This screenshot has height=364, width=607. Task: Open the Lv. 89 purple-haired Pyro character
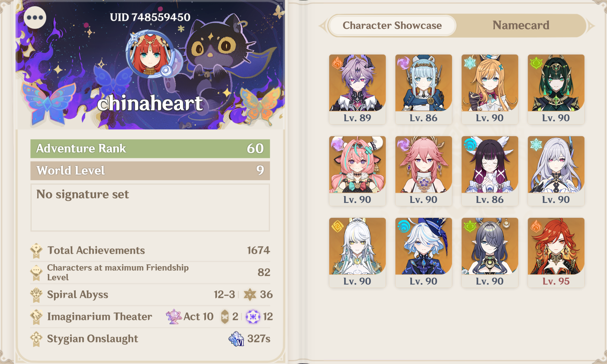tap(357, 89)
